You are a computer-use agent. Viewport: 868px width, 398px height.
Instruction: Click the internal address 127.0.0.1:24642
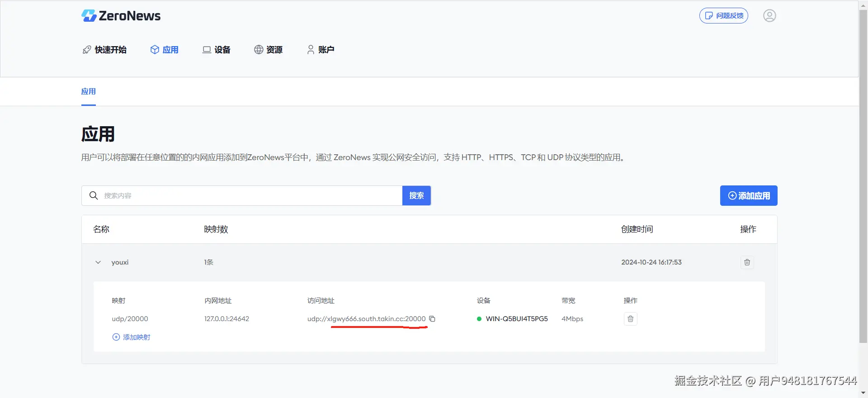pos(227,319)
